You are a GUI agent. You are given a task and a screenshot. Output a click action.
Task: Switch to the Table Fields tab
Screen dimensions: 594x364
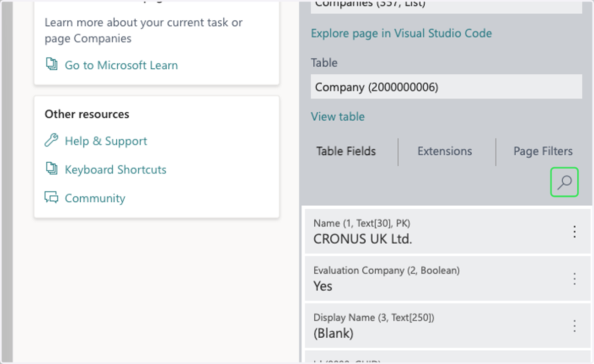tap(346, 151)
